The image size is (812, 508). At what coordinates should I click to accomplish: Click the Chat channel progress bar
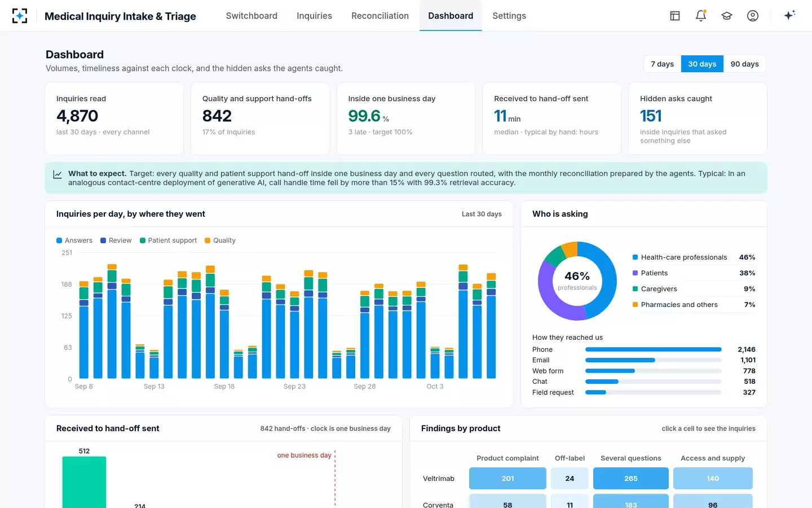[x=654, y=382]
